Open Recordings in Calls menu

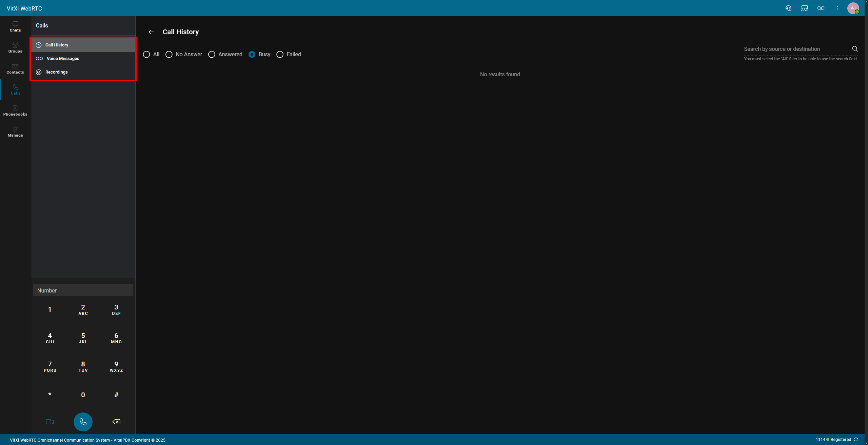coord(56,72)
